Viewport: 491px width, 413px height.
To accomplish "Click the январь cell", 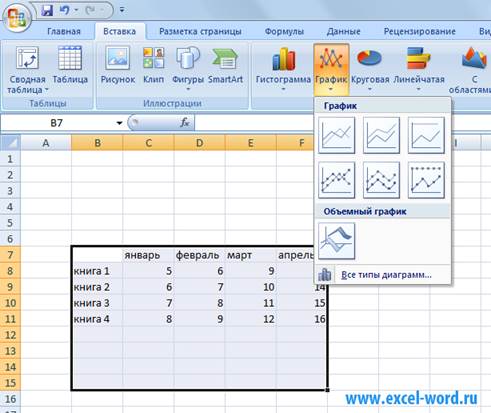I will [x=148, y=255].
